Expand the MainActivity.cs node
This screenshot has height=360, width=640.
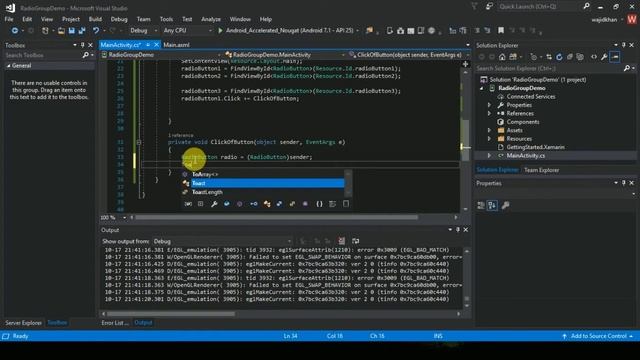pyautogui.click(x=489, y=156)
